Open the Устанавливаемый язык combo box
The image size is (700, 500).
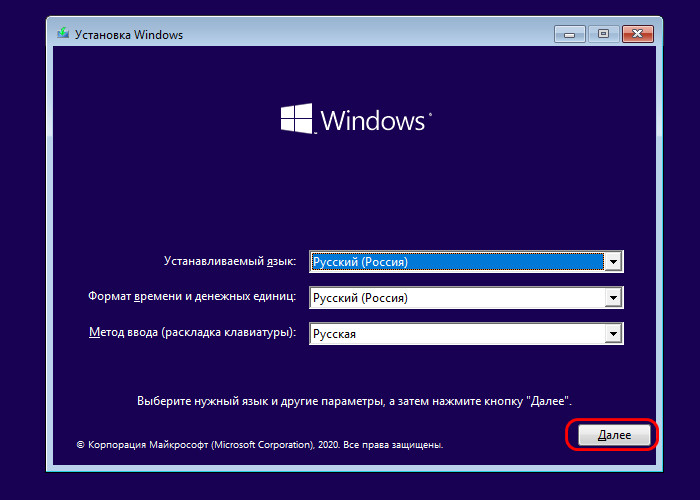pos(466,262)
